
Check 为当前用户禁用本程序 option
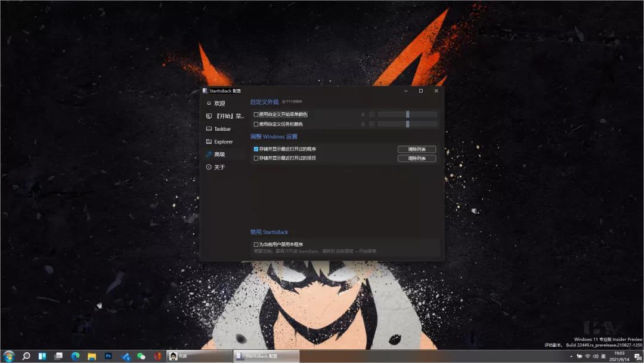point(256,244)
